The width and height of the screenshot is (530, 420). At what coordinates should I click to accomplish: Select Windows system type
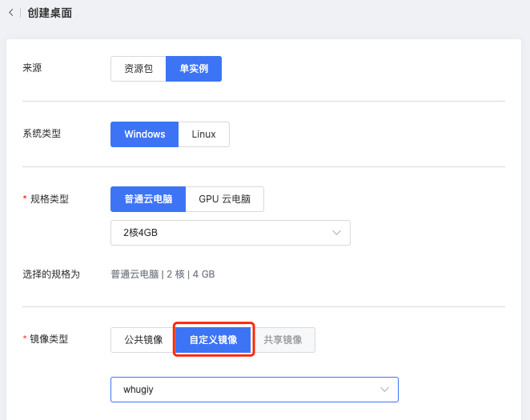[x=145, y=134]
